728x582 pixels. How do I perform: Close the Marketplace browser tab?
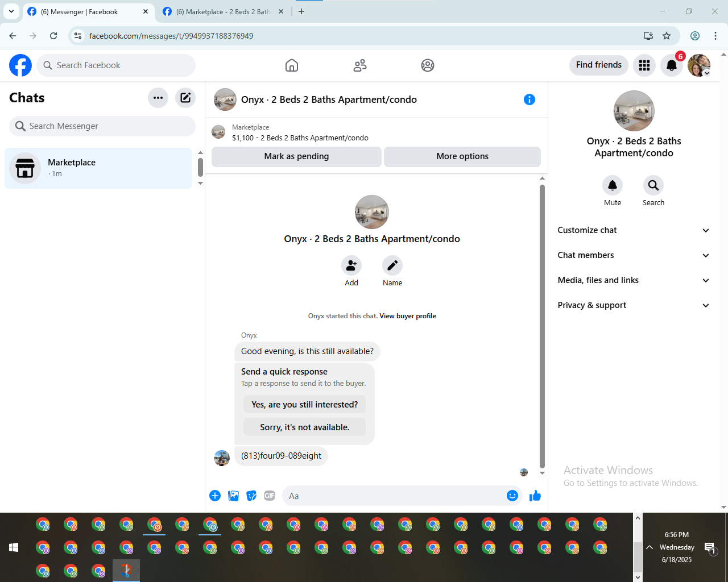click(281, 11)
